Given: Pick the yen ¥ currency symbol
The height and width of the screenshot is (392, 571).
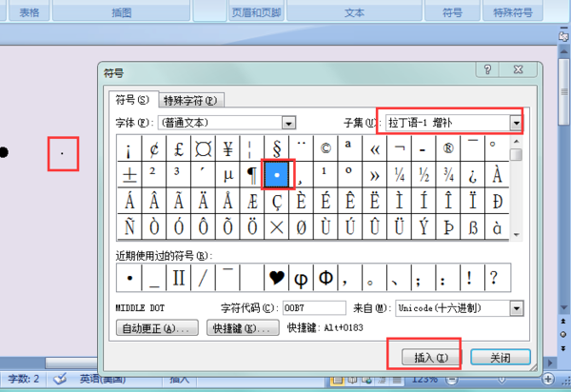Looking at the screenshot, I should coord(227,148).
